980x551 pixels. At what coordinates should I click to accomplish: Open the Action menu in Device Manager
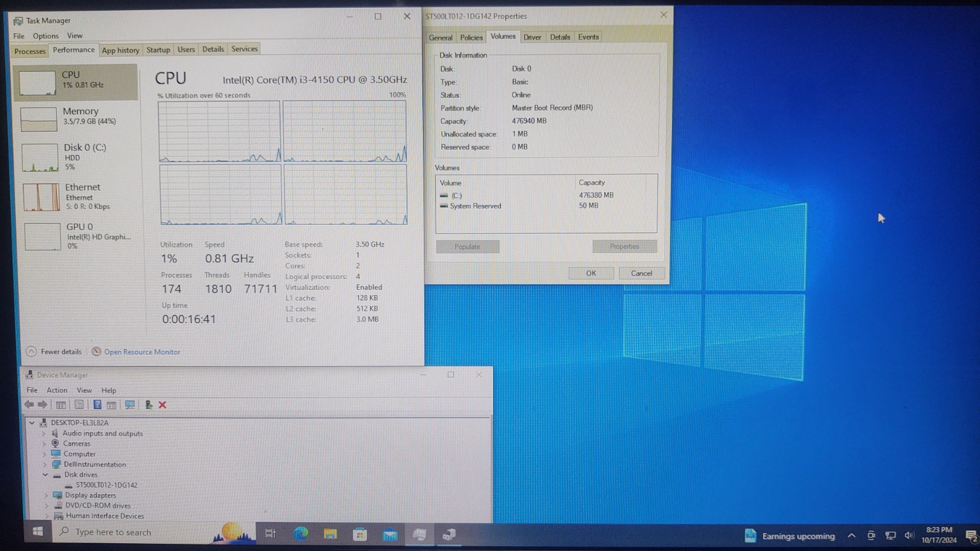(57, 390)
